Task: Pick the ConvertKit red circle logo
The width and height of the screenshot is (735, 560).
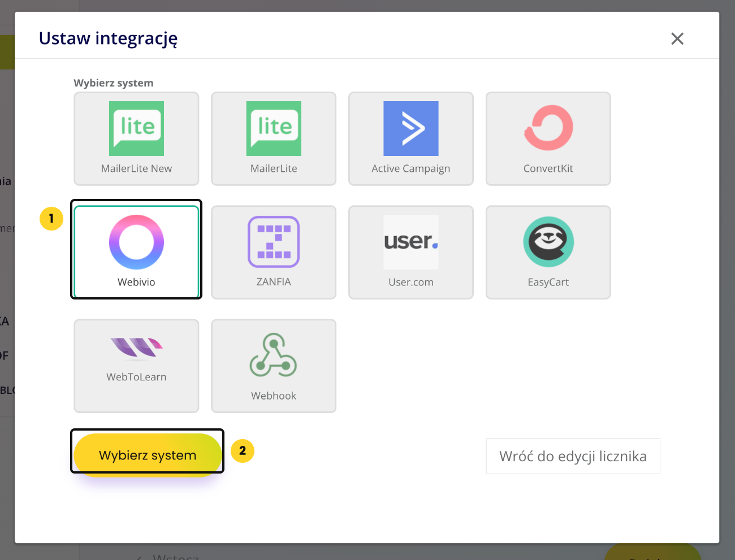Action: click(x=548, y=128)
